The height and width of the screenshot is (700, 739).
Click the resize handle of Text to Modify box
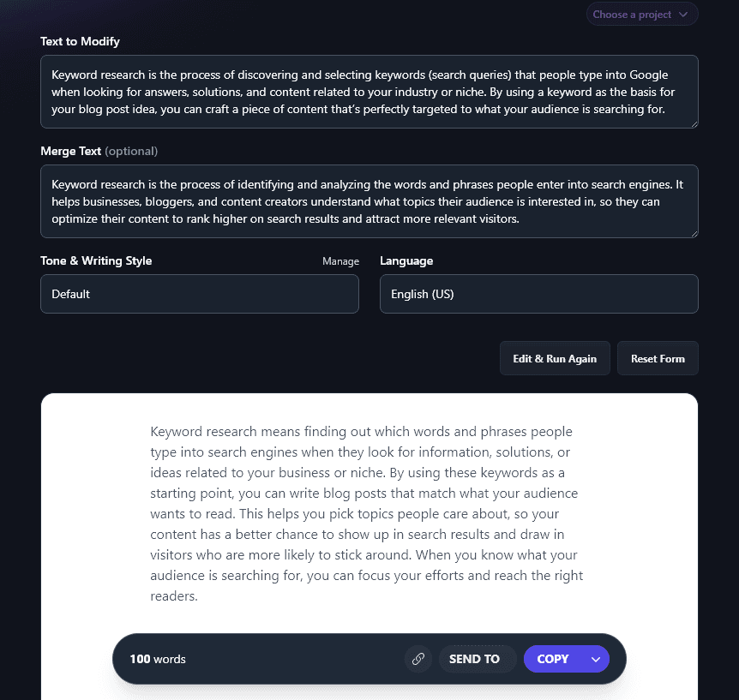click(693, 123)
